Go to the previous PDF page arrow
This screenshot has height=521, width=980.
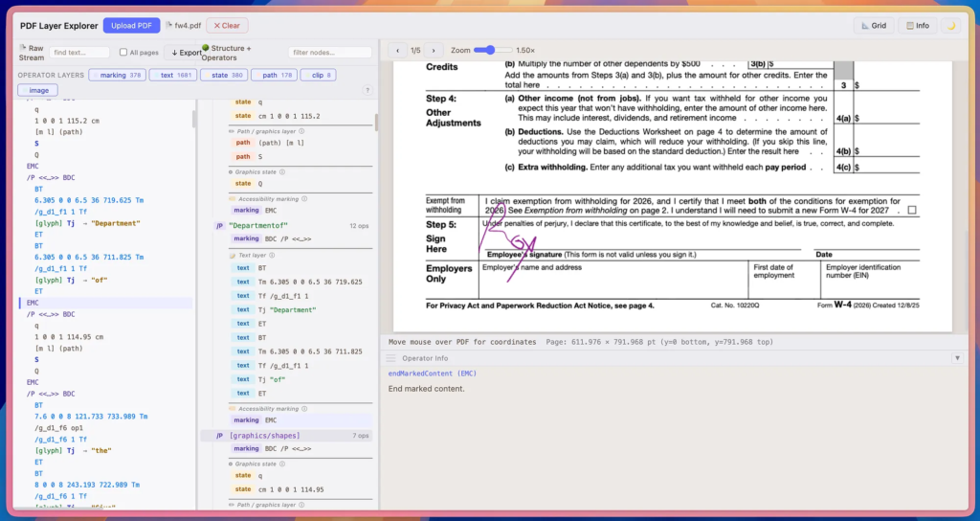[397, 50]
